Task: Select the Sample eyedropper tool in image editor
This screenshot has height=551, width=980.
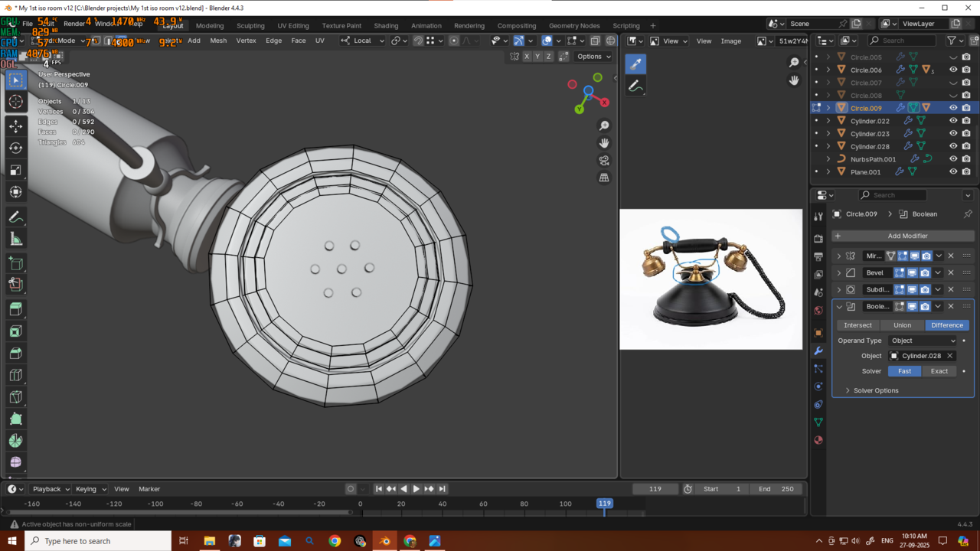Action: pos(635,64)
